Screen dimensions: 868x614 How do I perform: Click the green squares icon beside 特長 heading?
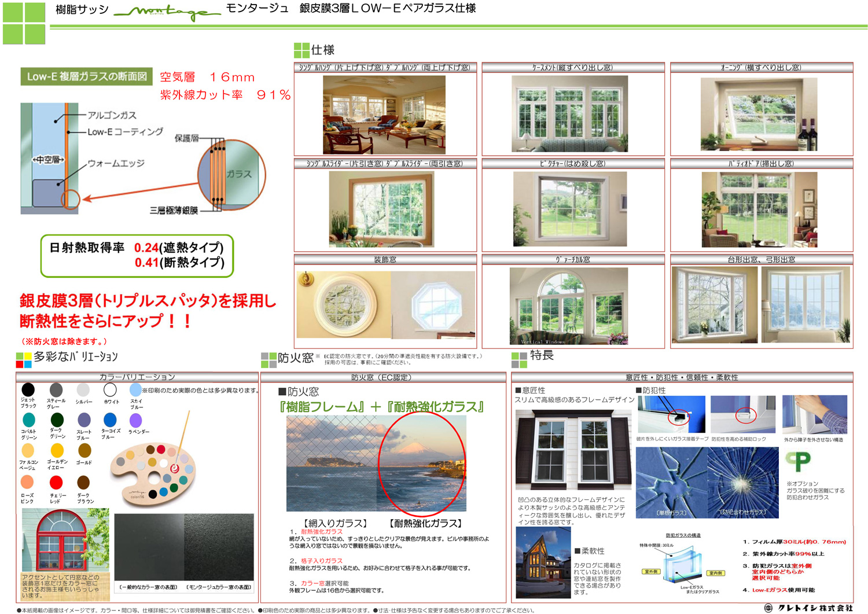click(519, 360)
